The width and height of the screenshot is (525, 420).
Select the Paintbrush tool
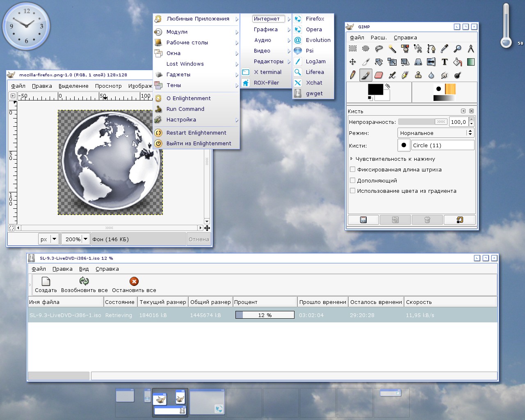[366, 75]
